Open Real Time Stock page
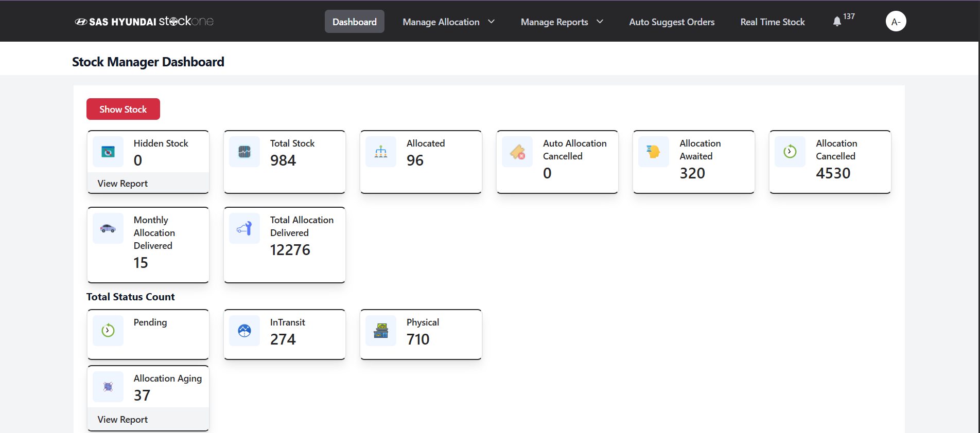This screenshot has width=980, height=433. click(x=773, y=22)
